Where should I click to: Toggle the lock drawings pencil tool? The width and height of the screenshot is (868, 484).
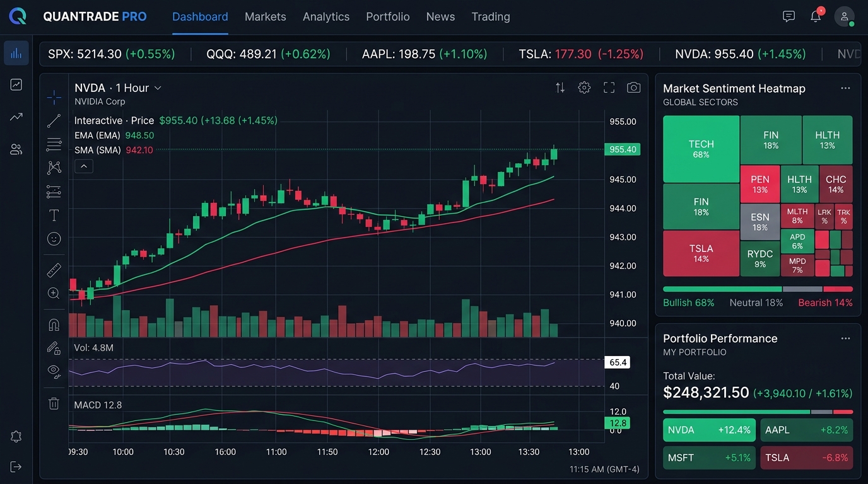pyautogui.click(x=54, y=348)
